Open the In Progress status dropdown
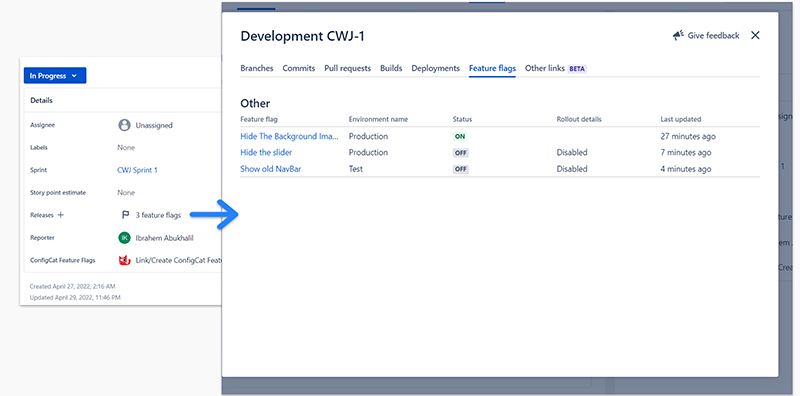 (x=55, y=76)
